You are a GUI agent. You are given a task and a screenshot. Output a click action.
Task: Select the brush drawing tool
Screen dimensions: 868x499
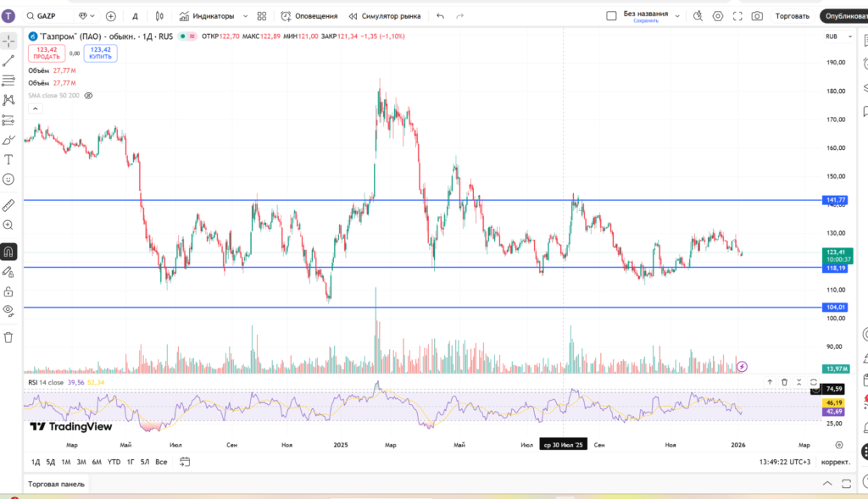coord(8,140)
